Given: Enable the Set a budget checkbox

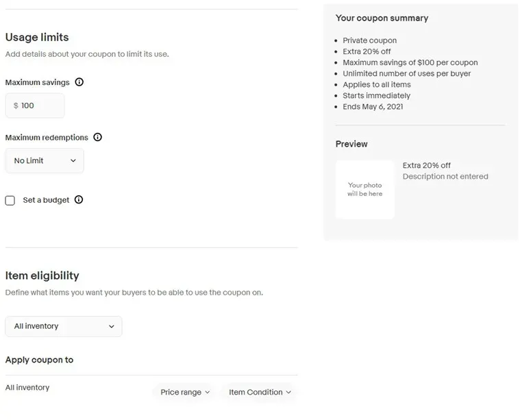Looking at the screenshot, I should (x=10, y=200).
